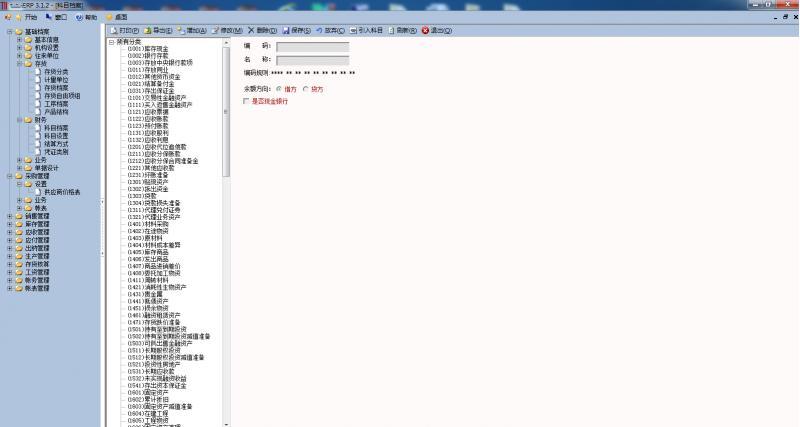Screen dimensions: 800x427
Task: Click the 刷新 (Refresh) button
Action: [x=401, y=30]
